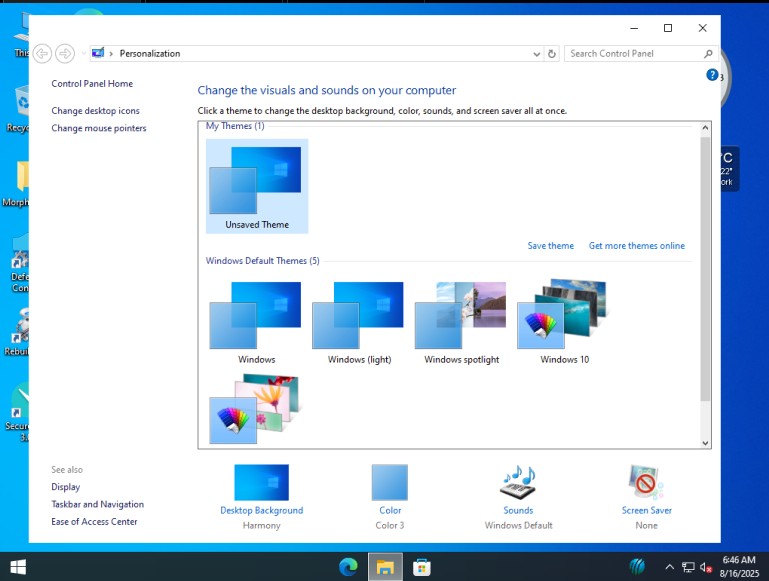Click the theme list scrollbar thumb
Screen dimensions: 769x581
pos(705,269)
